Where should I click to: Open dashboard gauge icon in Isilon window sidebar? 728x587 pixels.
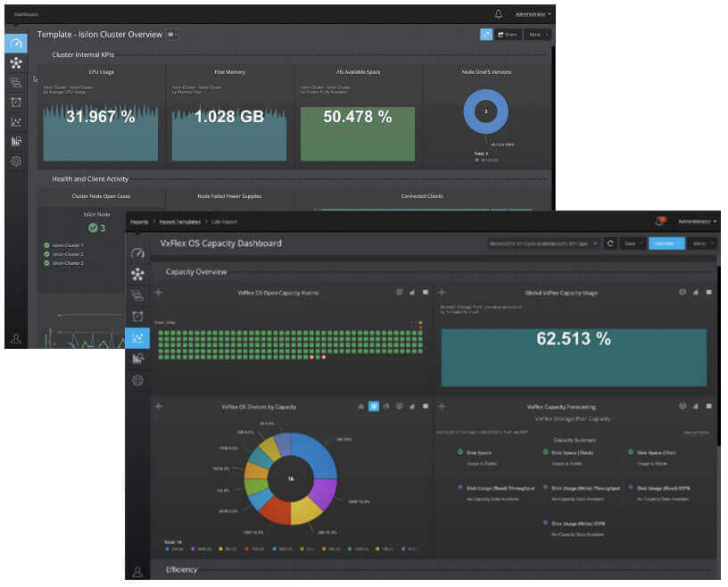[x=16, y=43]
